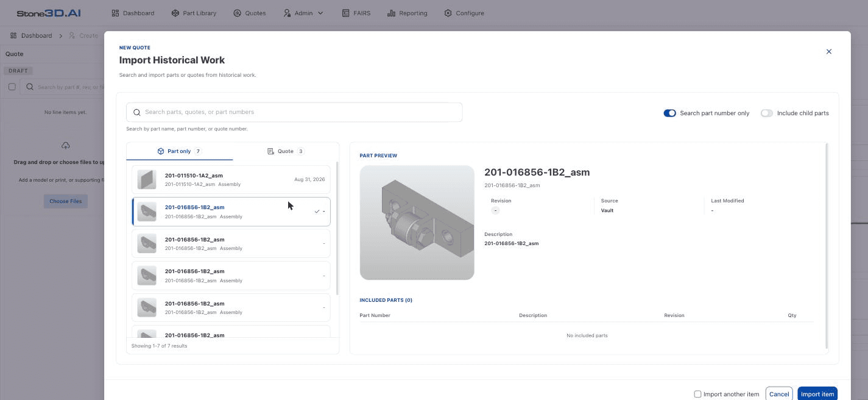Click the Part Number column header
The height and width of the screenshot is (400, 868).
(375, 315)
